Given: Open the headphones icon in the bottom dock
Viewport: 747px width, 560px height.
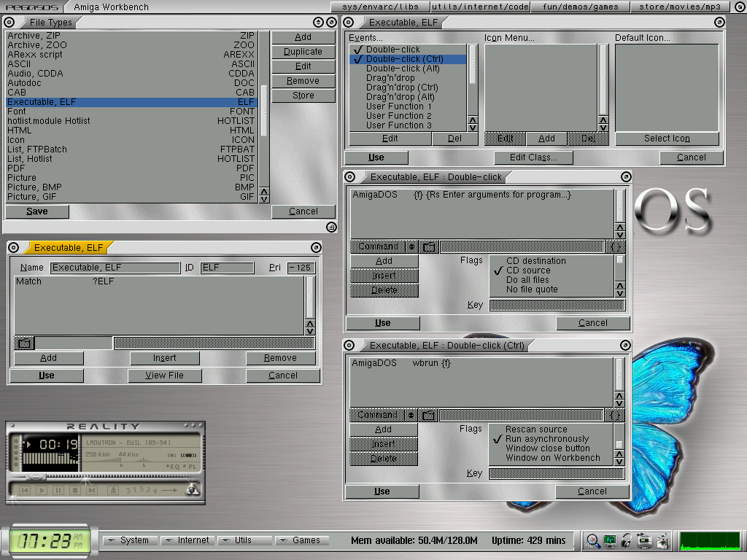Looking at the screenshot, I should tap(627, 541).
